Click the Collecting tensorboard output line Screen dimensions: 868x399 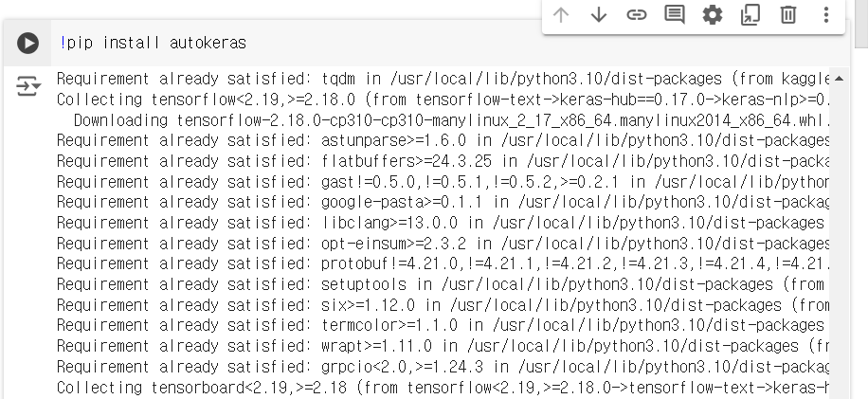tap(443, 388)
